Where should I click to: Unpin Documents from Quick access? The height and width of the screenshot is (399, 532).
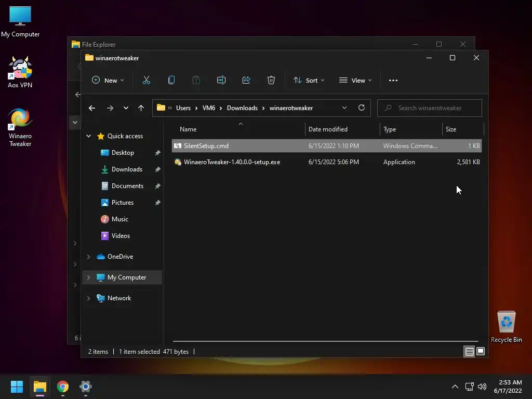point(157,186)
